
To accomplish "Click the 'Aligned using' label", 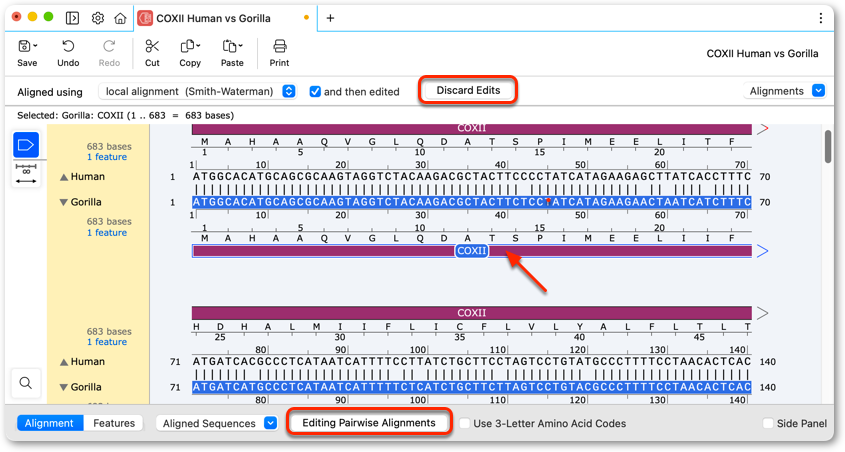I will (x=50, y=92).
